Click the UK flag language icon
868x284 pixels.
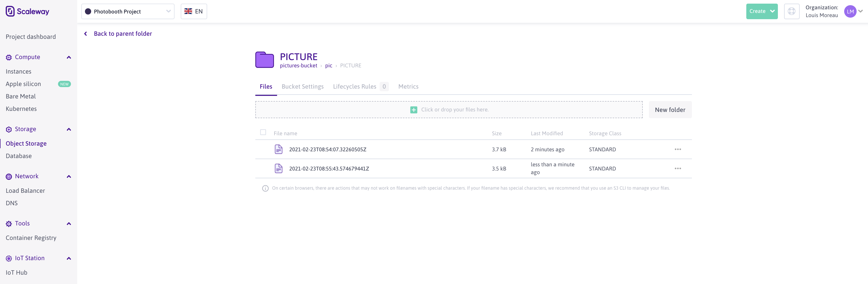[x=188, y=11]
